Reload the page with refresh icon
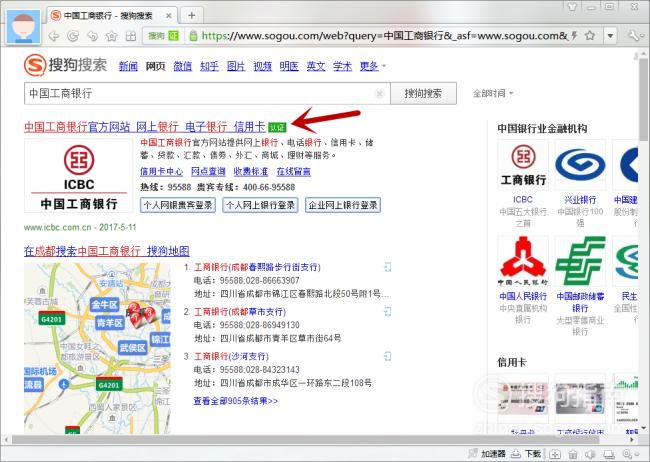This screenshot has height=462, width=650. tap(73, 36)
